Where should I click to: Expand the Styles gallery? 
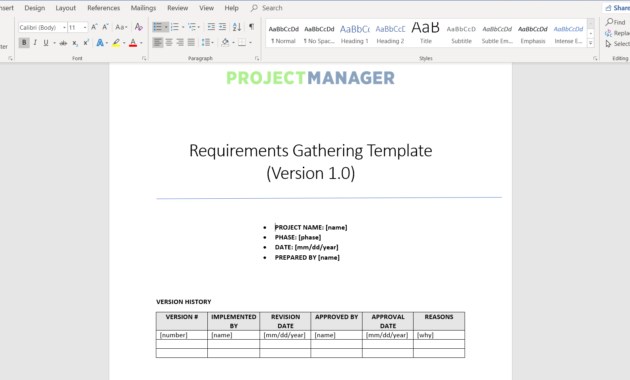pos(591,43)
